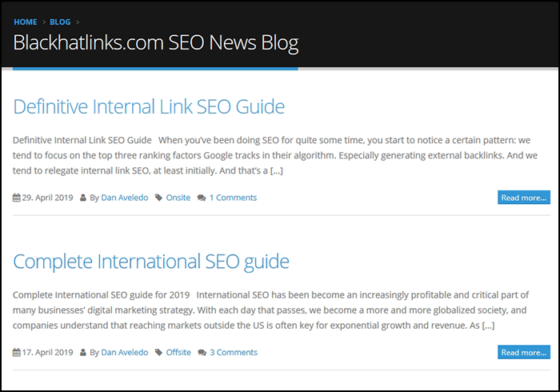Go to HOME breadcrumb link
Screen dimensions: 560x392
click(26, 22)
